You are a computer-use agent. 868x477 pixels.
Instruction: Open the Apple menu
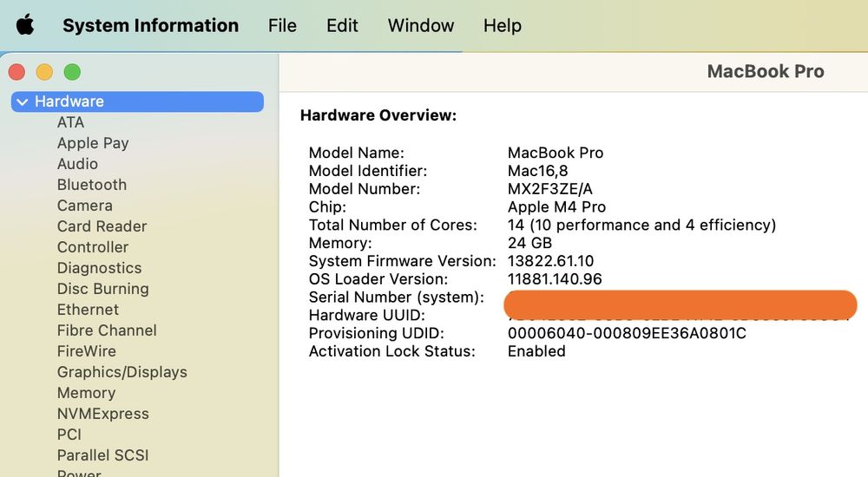pos(25,25)
